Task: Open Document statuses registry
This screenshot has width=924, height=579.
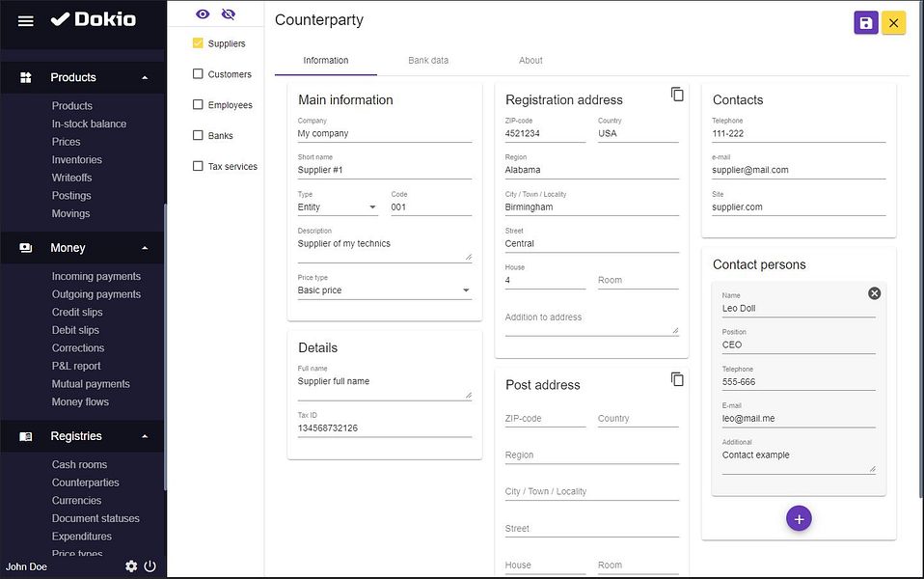Action: 95,518
